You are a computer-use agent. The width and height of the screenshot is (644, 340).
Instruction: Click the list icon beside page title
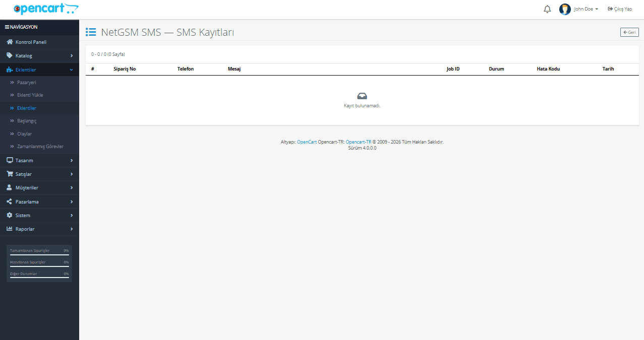point(91,32)
